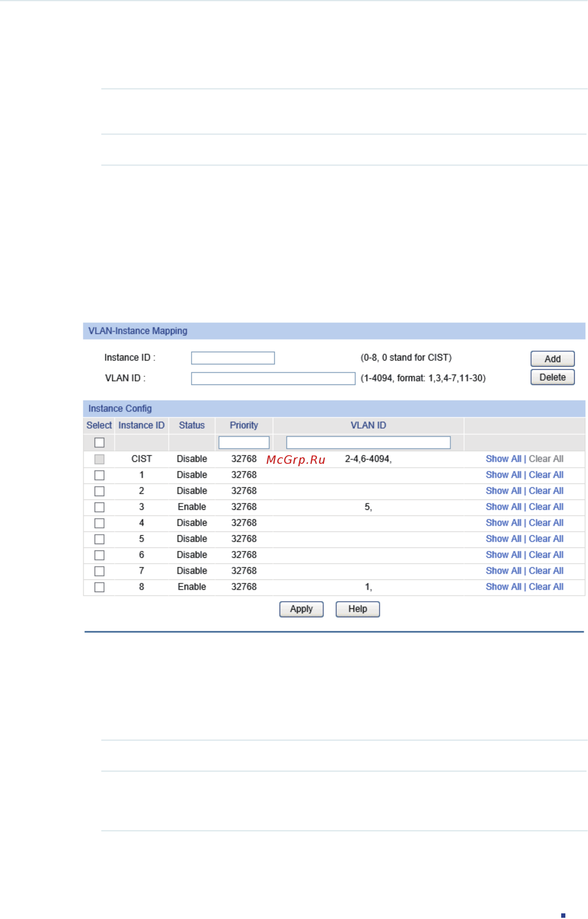Click priority 32768 of instance 6
588x919 pixels.
pos(244,555)
